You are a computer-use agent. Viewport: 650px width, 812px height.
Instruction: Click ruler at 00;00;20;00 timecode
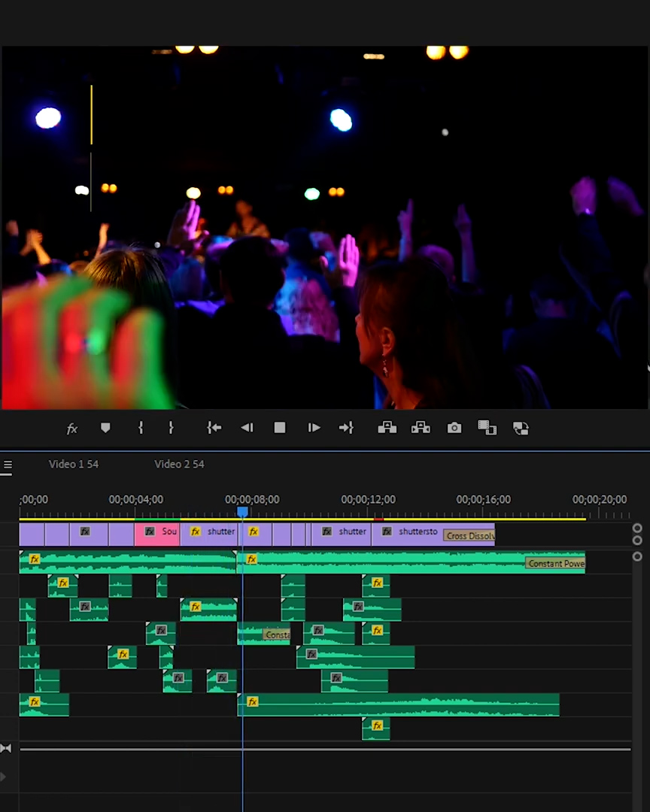pos(600,499)
